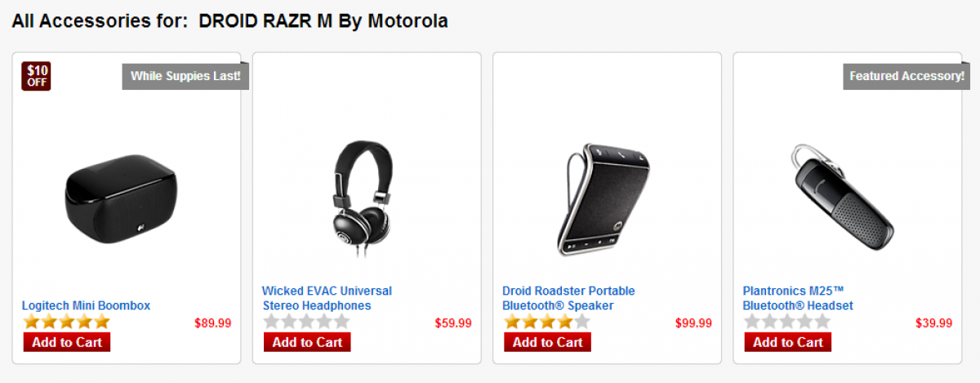This screenshot has height=383, width=980.
Task: Open Plantronics M25 Bluetooth Headset link
Action: [x=798, y=298]
